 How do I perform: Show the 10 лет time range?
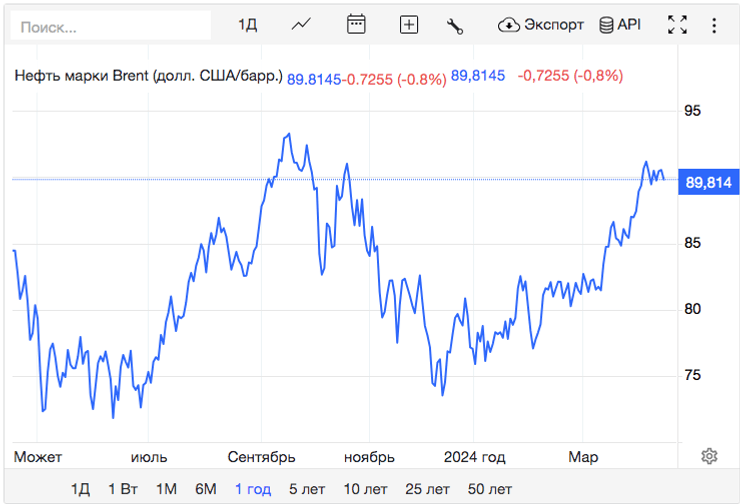(x=365, y=489)
